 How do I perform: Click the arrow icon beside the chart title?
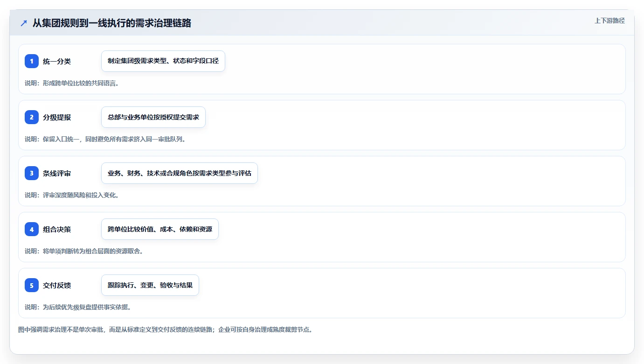point(24,23)
